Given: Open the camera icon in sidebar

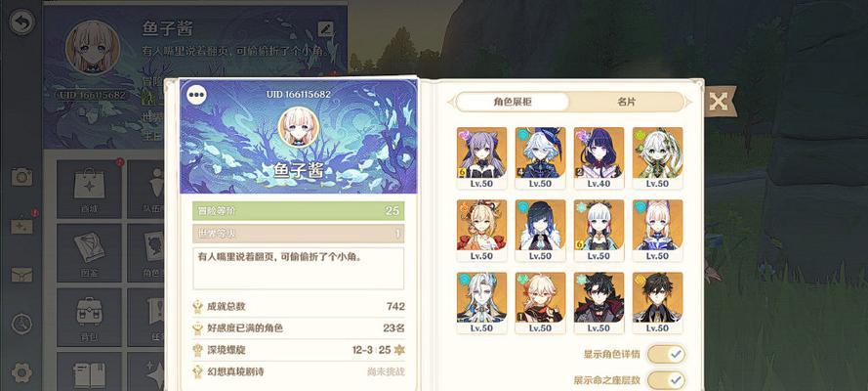Looking at the screenshot, I should (22, 177).
